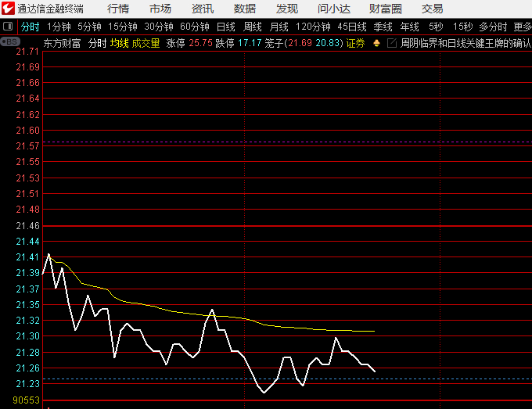Open the 发现 menu
The image size is (532, 409).
[286, 9]
